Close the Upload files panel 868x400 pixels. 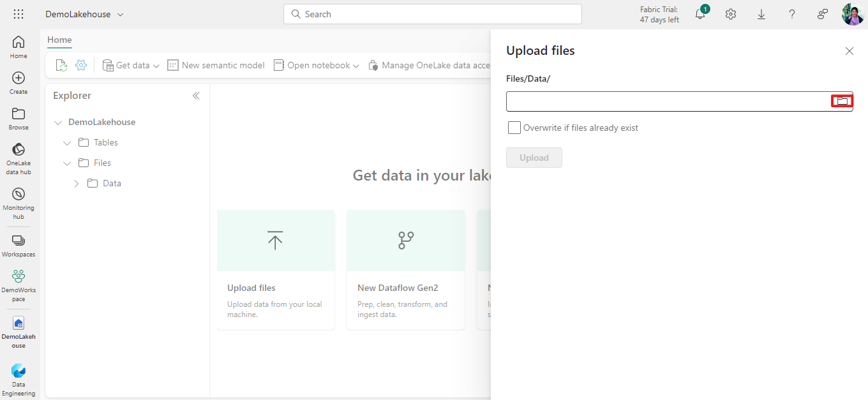(x=849, y=51)
